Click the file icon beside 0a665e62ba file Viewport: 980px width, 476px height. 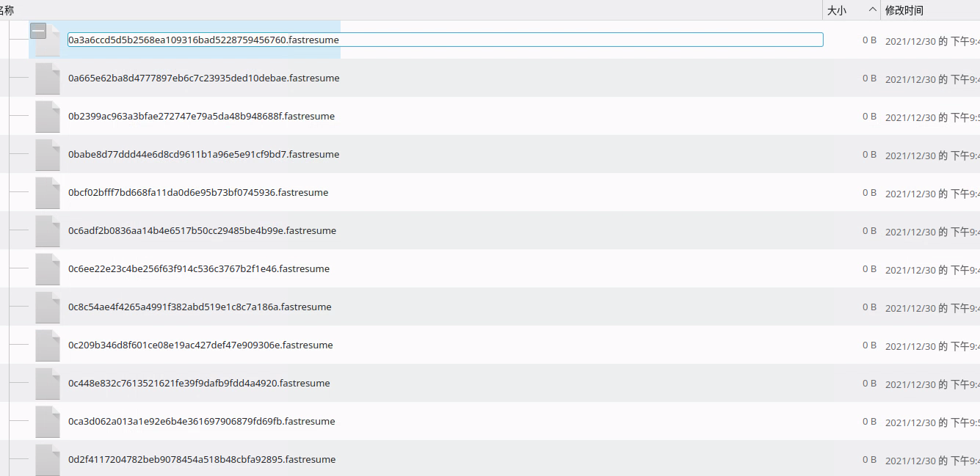[x=47, y=78]
